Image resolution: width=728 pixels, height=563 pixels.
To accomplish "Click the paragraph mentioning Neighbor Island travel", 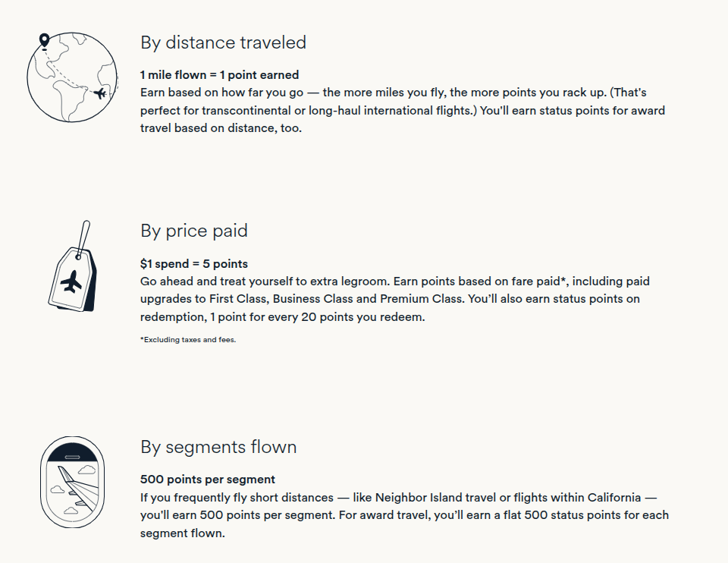I will point(404,515).
